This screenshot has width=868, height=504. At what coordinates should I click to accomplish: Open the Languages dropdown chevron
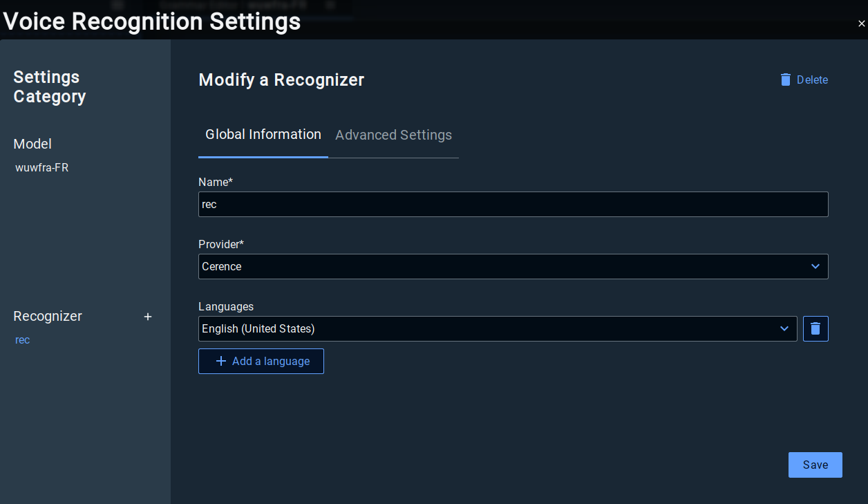click(784, 329)
